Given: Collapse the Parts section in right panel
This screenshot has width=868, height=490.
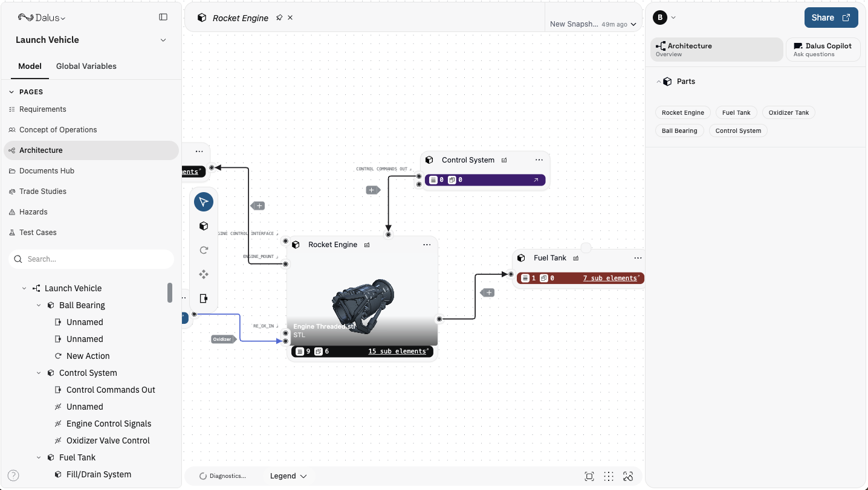Looking at the screenshot, I should 658,82.
